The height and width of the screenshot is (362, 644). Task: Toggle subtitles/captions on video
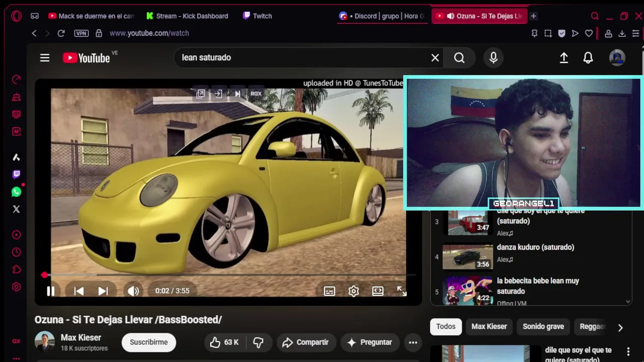coord(330,291)
